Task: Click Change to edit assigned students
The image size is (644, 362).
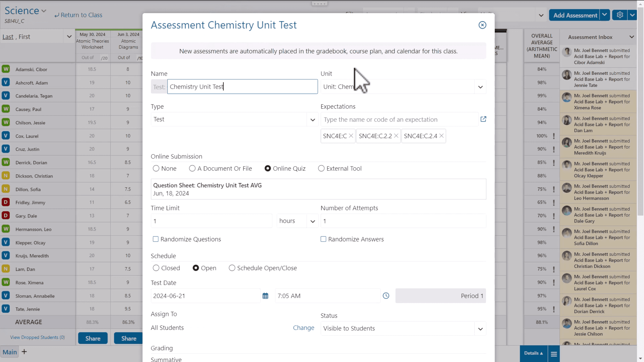Action: [x=303, y=328]
